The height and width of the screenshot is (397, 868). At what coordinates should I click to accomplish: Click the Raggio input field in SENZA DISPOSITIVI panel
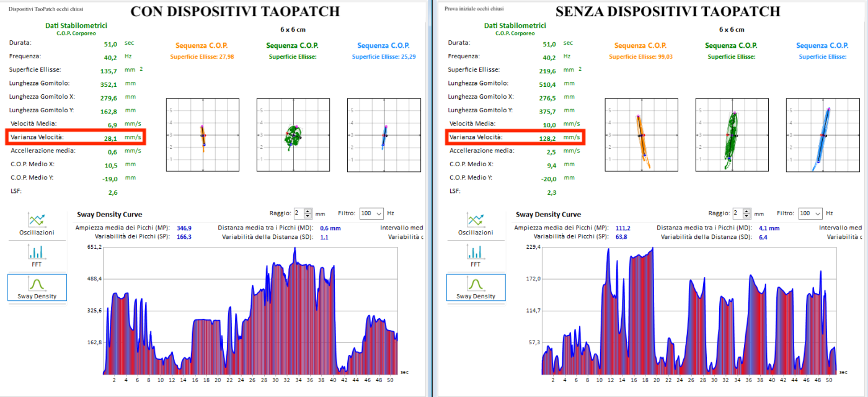coord(737,213)
